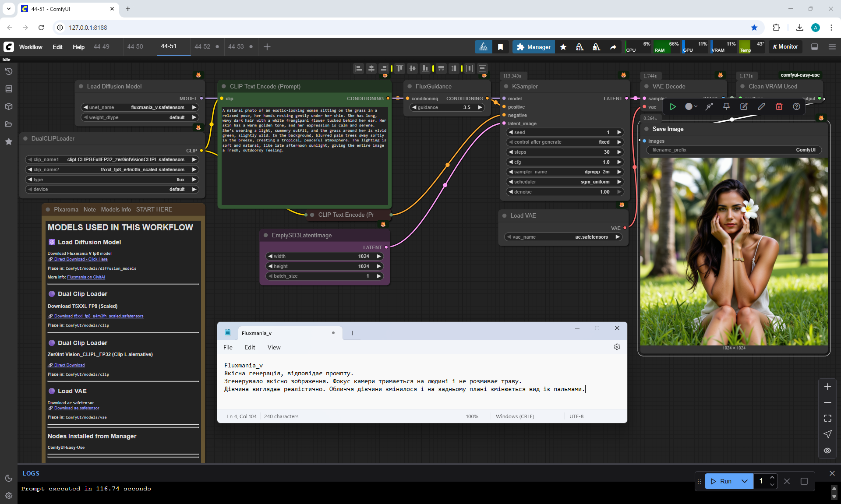
Task: Click the red delete trash icon in node toolbar
Action: coord(779,106)
